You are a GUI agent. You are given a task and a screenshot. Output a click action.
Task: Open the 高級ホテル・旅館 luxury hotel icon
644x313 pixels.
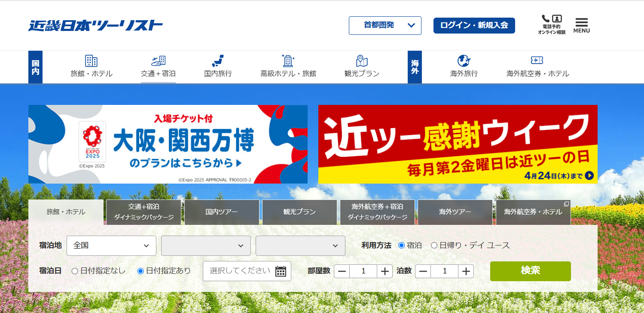click(288, 61)
